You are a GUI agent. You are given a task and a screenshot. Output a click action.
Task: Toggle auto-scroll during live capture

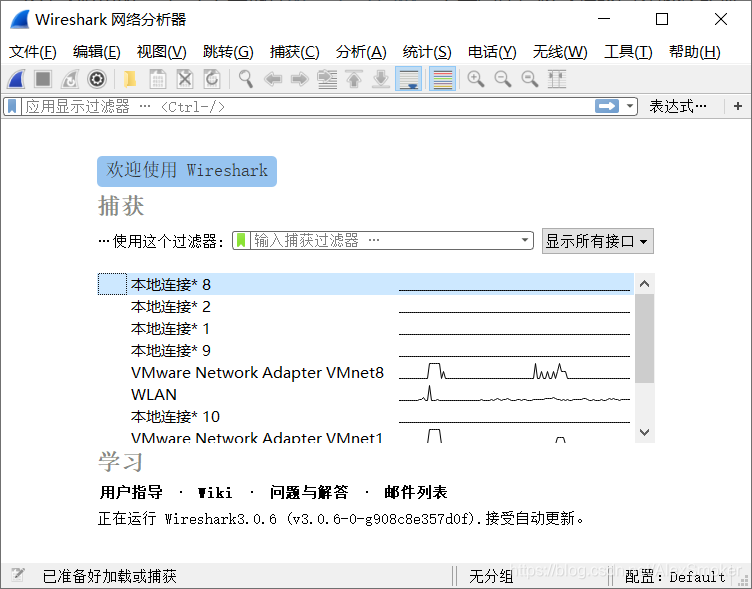tap(409, 79)
